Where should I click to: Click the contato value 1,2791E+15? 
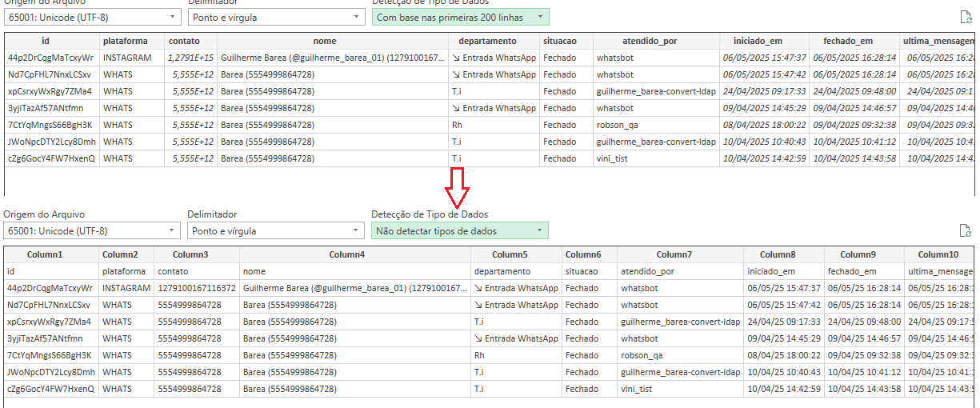click(x=190, y=58)
